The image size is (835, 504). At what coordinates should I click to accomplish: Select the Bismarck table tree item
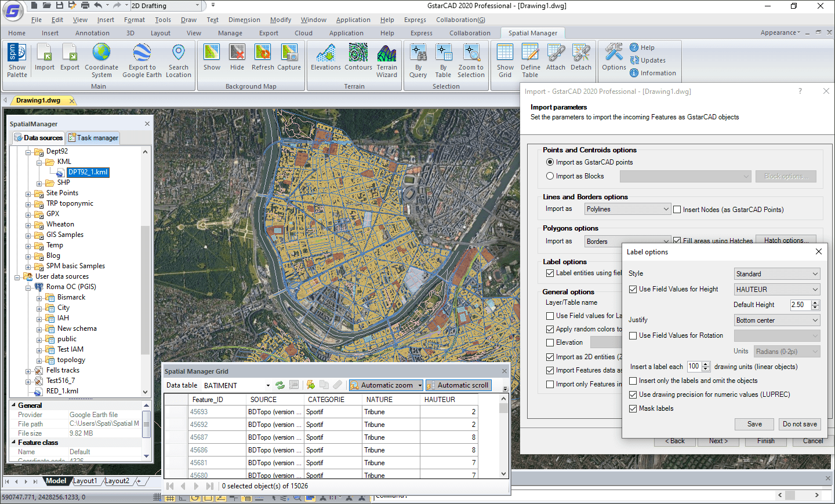71,297
